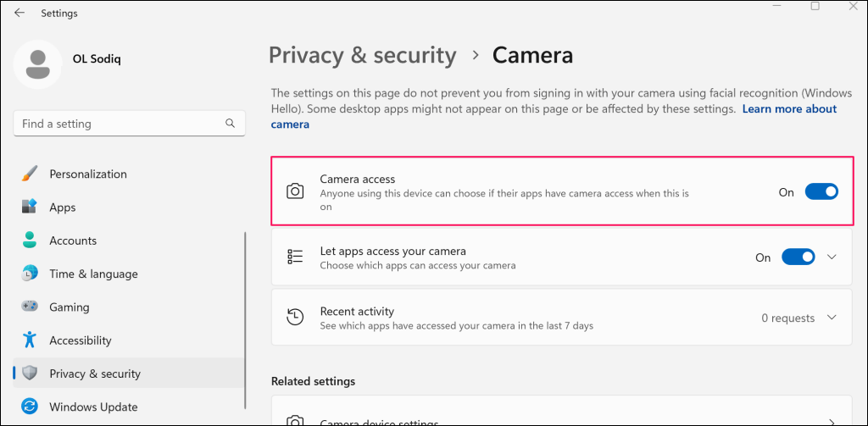
Task: Click the back arrow in Settings
Action: [x=19, y=13]
